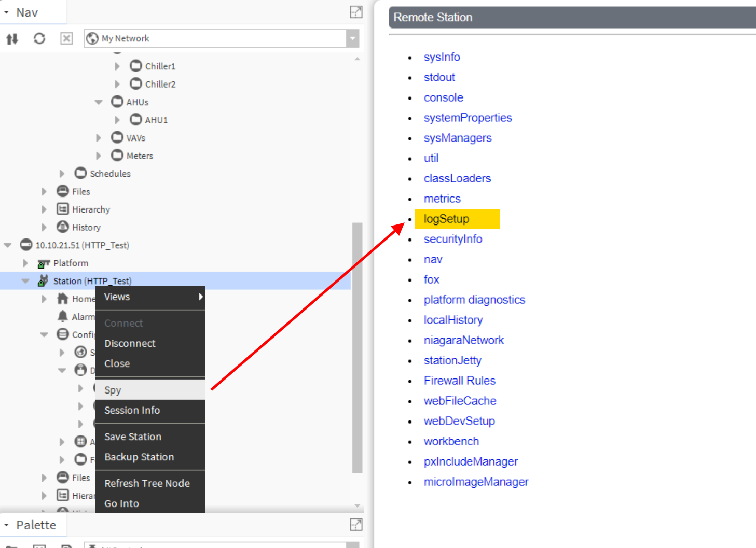Click the clear (X) icon in the Nav toolbar

tap(66, 38)
